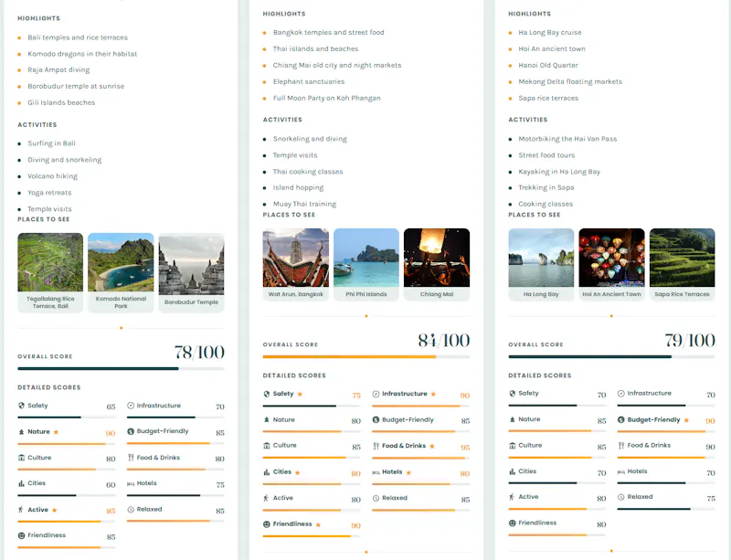Screen dimensions: 731x560
Task: Click the Hotels bed icon in the 78/100 card
Action: (131, 484)
